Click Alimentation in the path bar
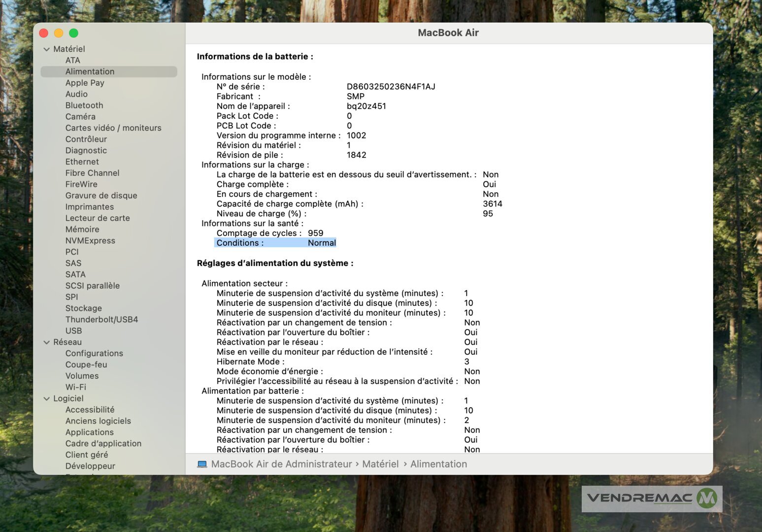The image size is (762, 532). coord(438,465)
